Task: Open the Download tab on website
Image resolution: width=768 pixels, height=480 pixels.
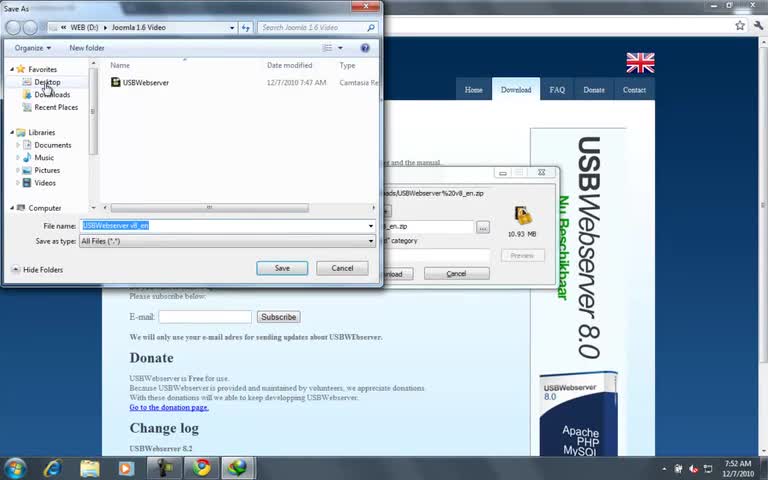Action: pyautogui.click(x=516, y=89)
